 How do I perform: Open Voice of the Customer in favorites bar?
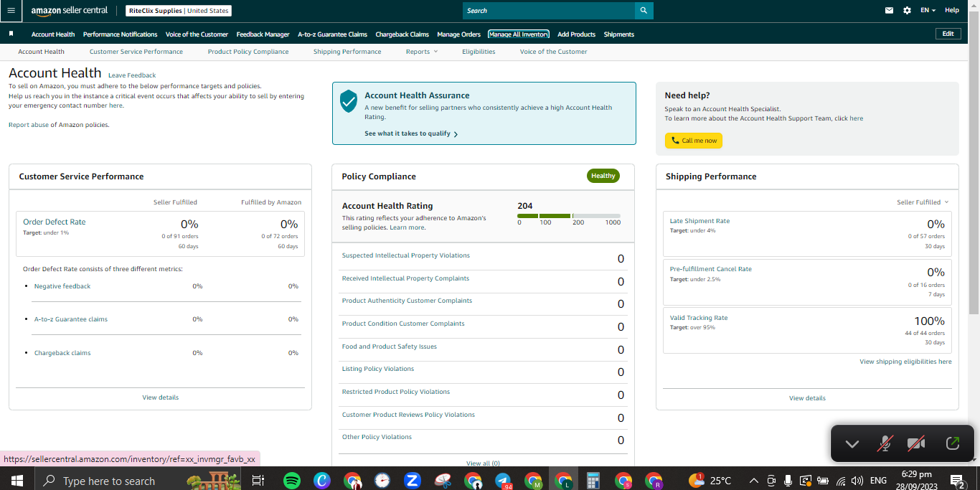coord(197,34)
